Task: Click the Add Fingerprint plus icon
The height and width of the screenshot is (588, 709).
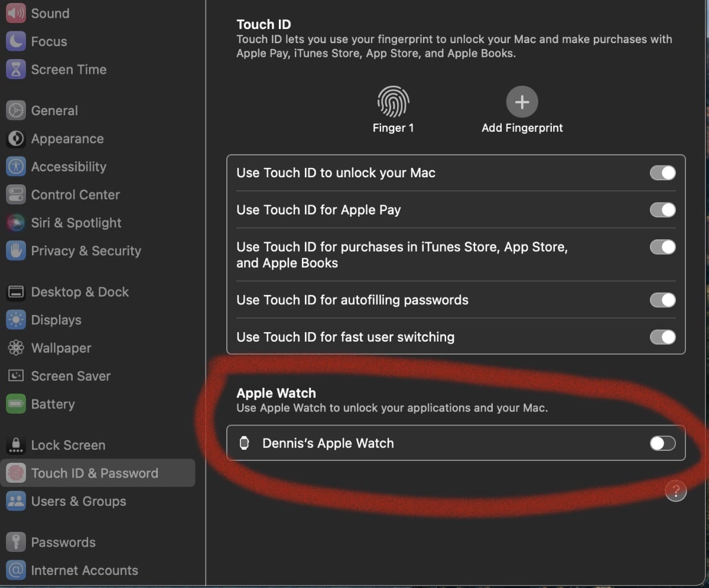Action: (522, 102)
